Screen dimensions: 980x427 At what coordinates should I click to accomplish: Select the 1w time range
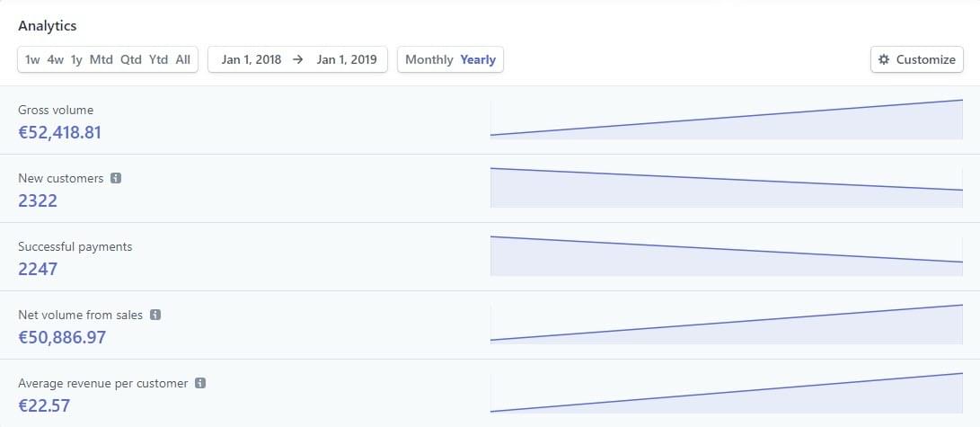(32, 59)
